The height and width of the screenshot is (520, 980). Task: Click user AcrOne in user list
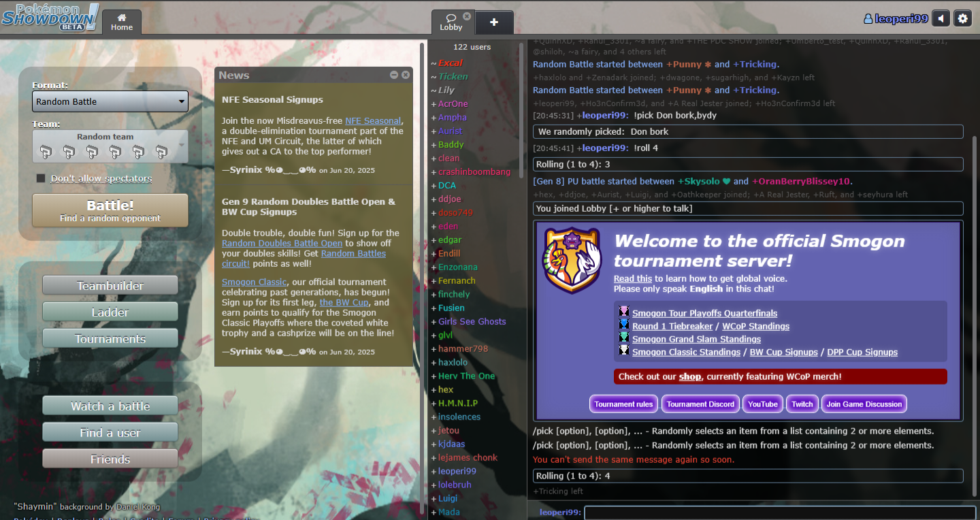point(453,103)
